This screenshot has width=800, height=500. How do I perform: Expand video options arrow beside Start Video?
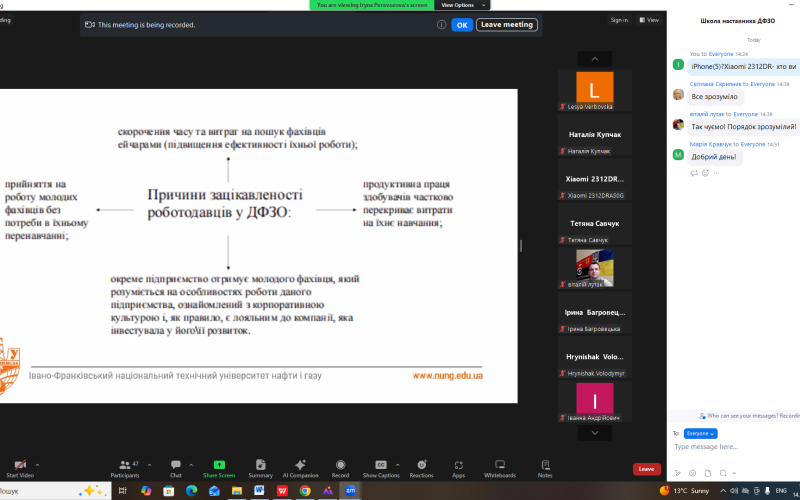(x=37, y=465)
